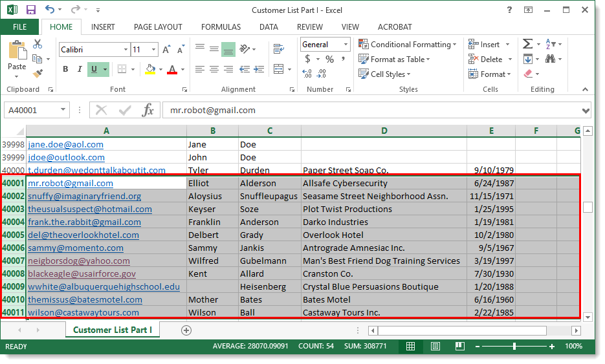Click the Clear eraser icon
Image resolution: width=605 pixels, height=364 pixels.
coord(528,73)
